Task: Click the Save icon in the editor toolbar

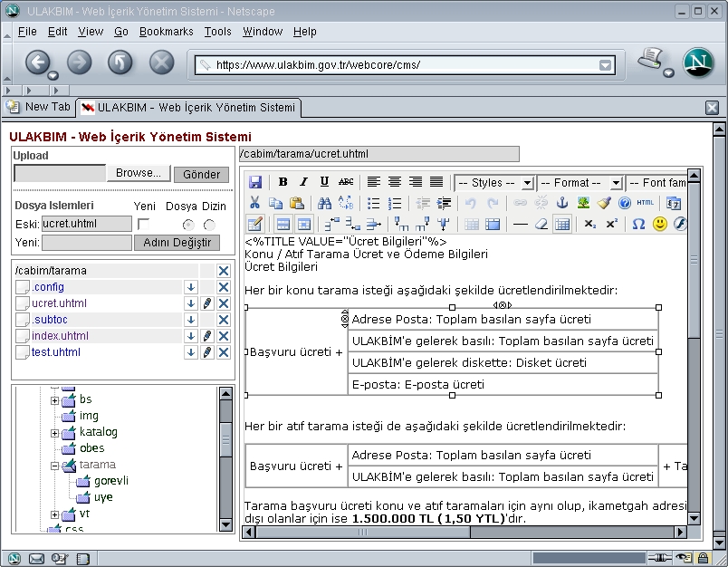Action: [x=255, y=182]
